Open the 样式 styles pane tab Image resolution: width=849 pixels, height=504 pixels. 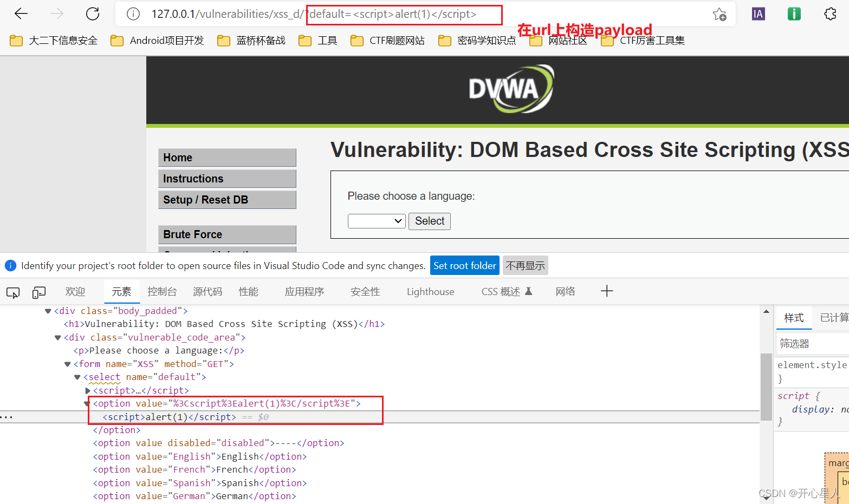tap(794, 318)
